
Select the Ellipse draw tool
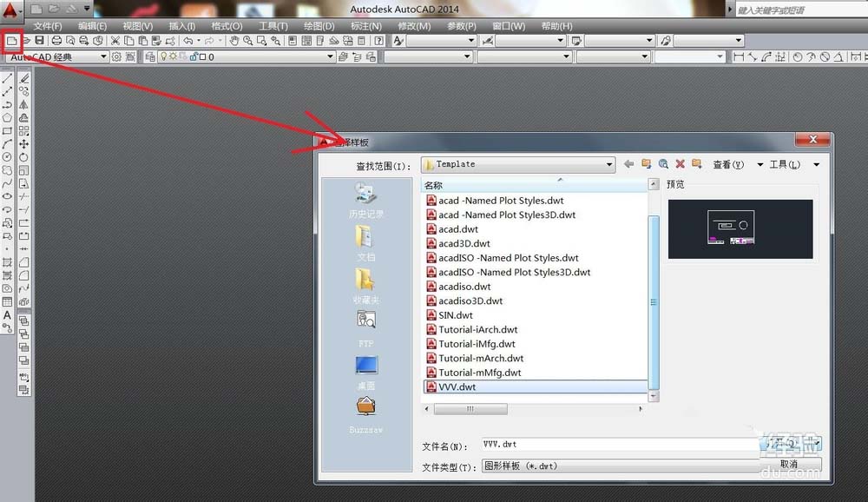coord(7,196)
